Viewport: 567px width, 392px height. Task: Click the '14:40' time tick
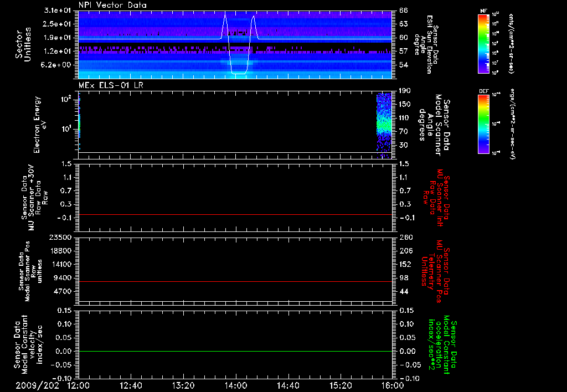(x=288, y=386)
